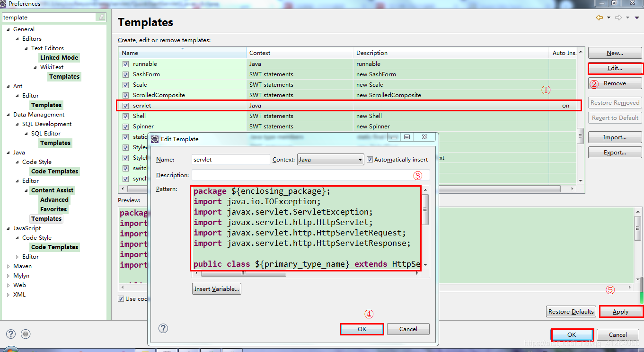This screenshot has height=352, width=644.
Task: Click the Preferences window title icon
Action: point(4,3)
